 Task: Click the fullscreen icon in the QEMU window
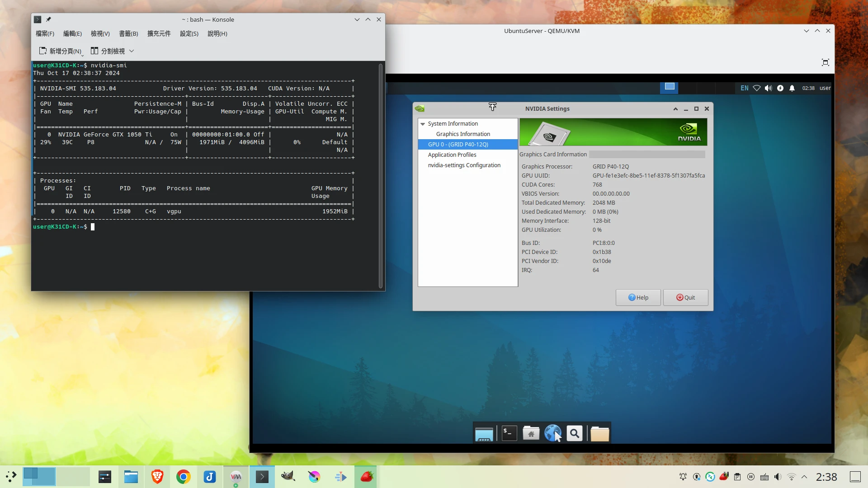(825, 62)
